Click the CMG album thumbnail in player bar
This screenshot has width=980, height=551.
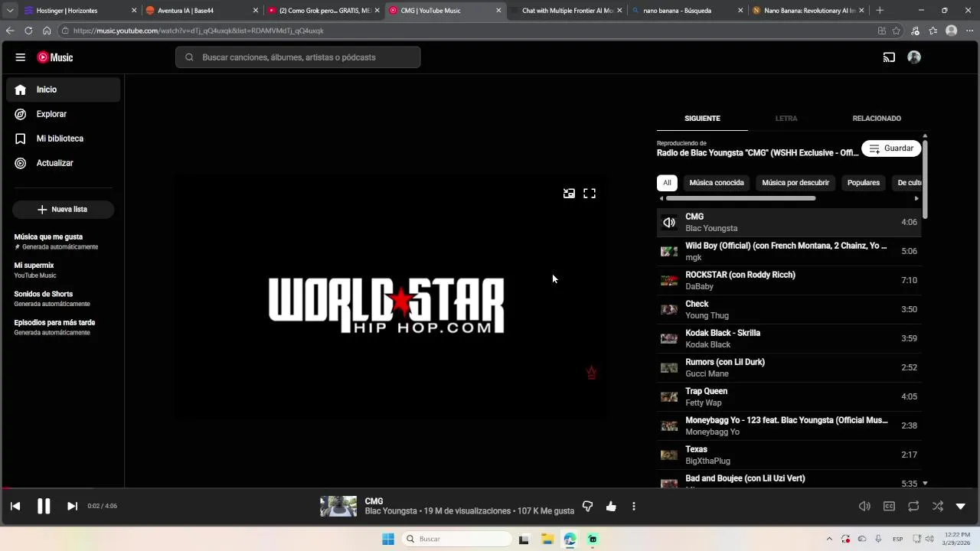tap(338, 506)
